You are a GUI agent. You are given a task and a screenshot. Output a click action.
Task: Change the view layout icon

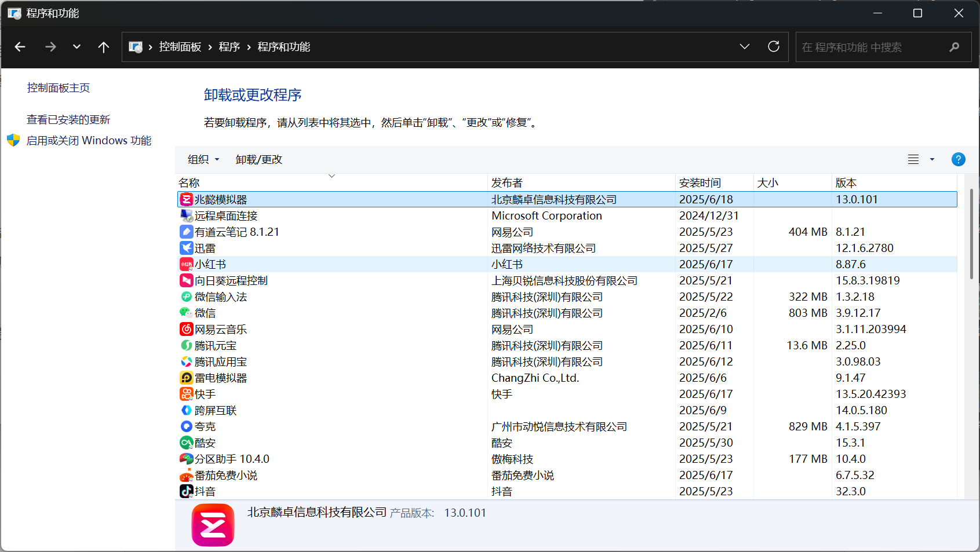913,159
